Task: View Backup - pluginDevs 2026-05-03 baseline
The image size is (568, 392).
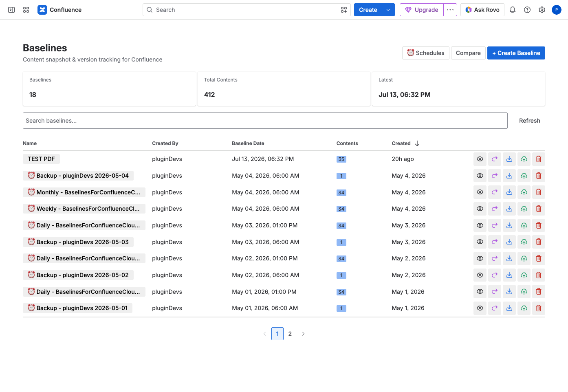Action: tap(480, 242)
